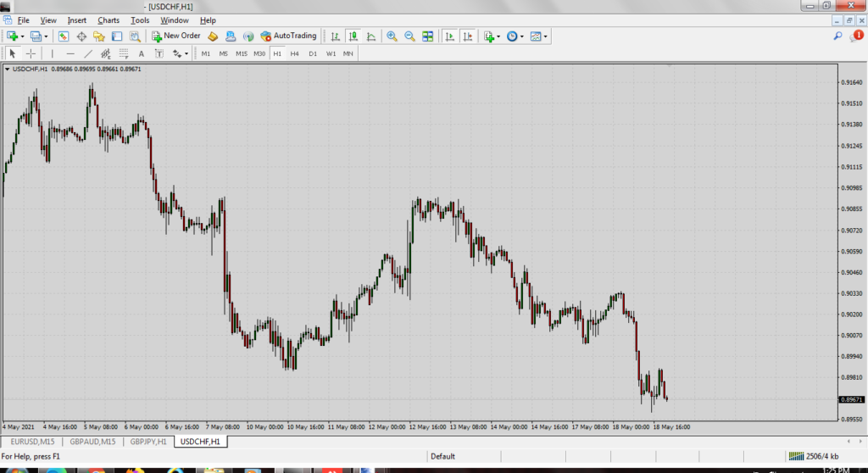
Task: Select the Trendline drawing tool
Action: [x=88, y=53]
